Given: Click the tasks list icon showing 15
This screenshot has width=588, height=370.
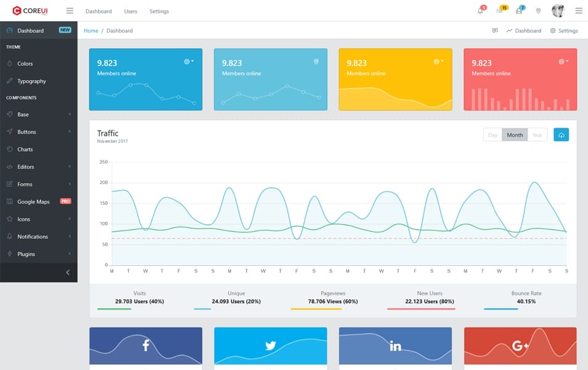Looking at the screenshot, I should pyautogui.click(x=499, y=10).
